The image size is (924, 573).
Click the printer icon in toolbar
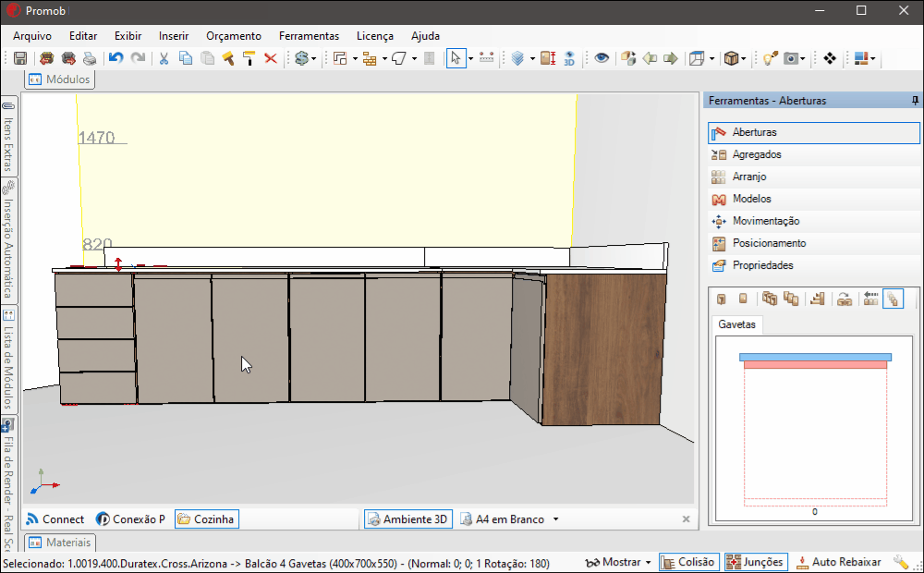pyautogui.click(x=90, y=58)
